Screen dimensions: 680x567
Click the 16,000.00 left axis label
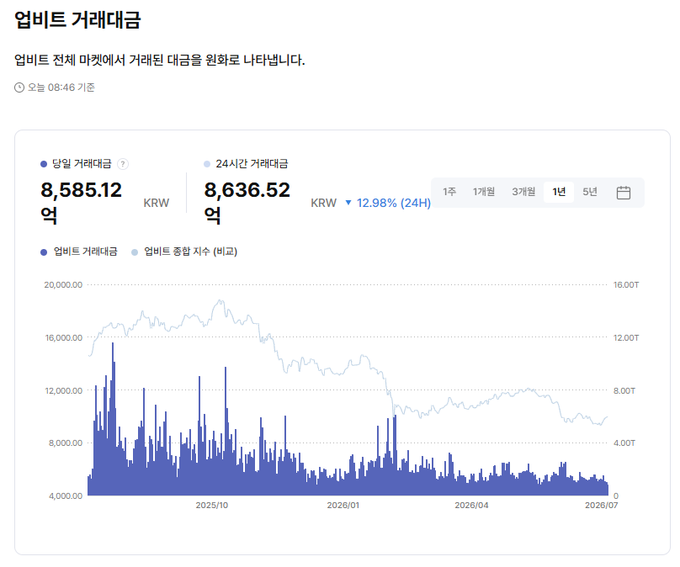(64, 338)
